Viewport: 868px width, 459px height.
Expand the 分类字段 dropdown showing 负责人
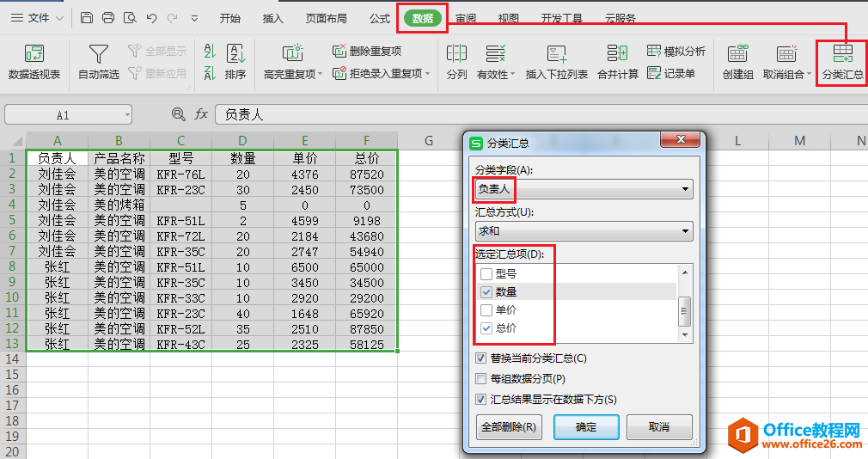[x=685, y=189]
